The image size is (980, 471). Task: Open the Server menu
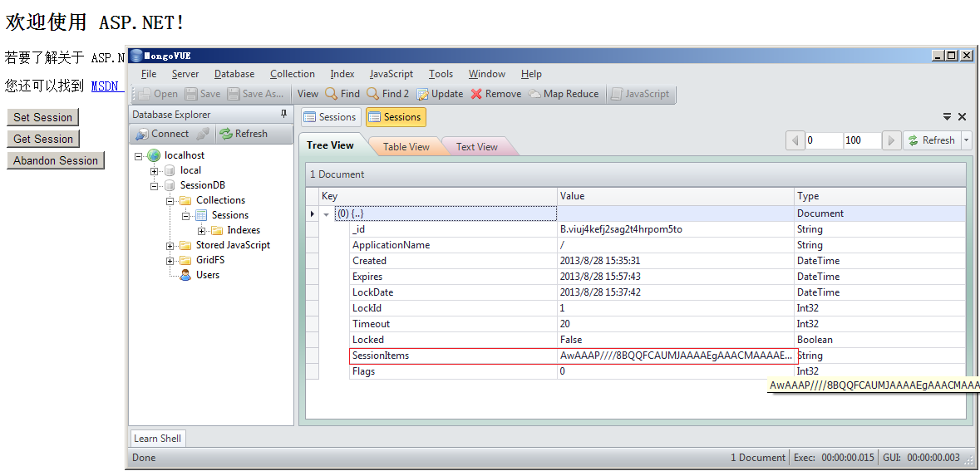point(185,74)
